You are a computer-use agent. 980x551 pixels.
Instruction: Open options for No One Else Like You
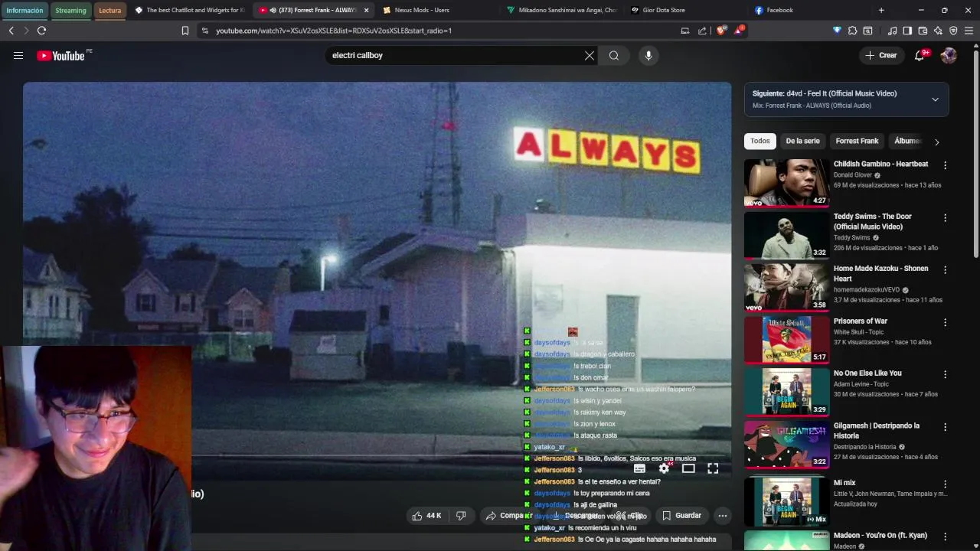pyautogui.click(x=945, y=374)
